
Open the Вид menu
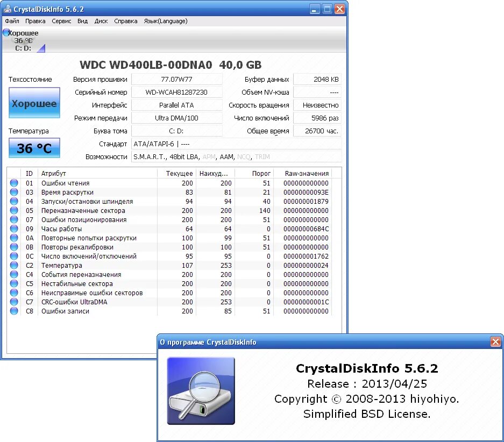point(83,21)
